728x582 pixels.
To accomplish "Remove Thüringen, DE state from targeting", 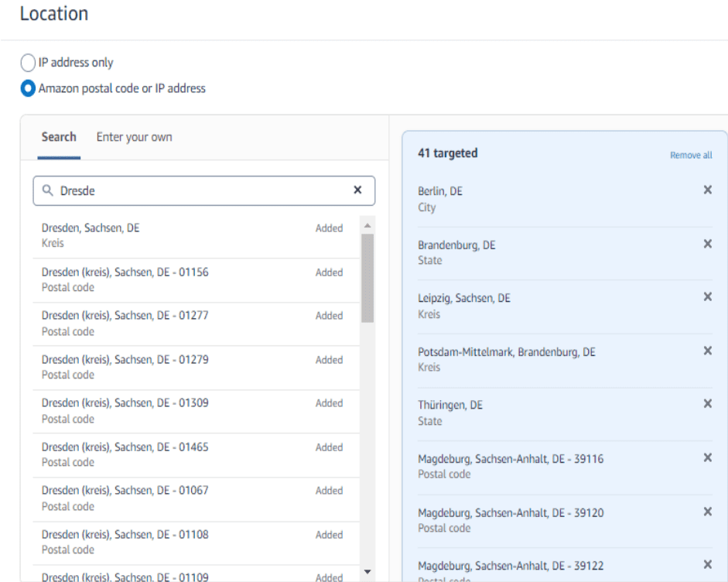I will [x=706, y=404].
